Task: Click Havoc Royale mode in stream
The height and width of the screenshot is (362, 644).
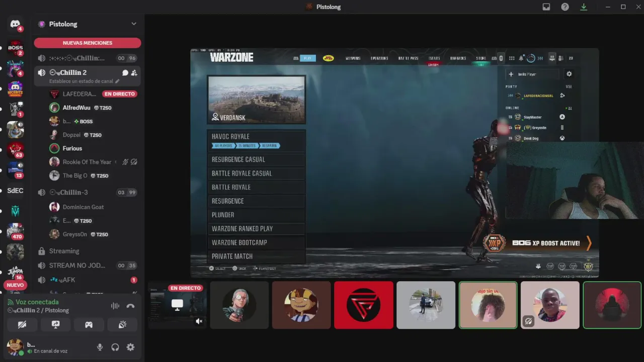Action: point(256,141)
